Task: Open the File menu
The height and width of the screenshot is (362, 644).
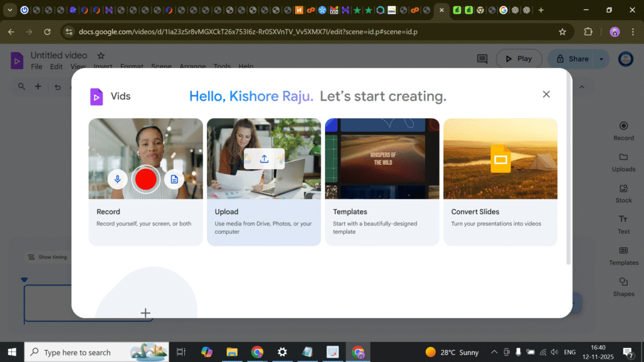Action: [36, 67]
